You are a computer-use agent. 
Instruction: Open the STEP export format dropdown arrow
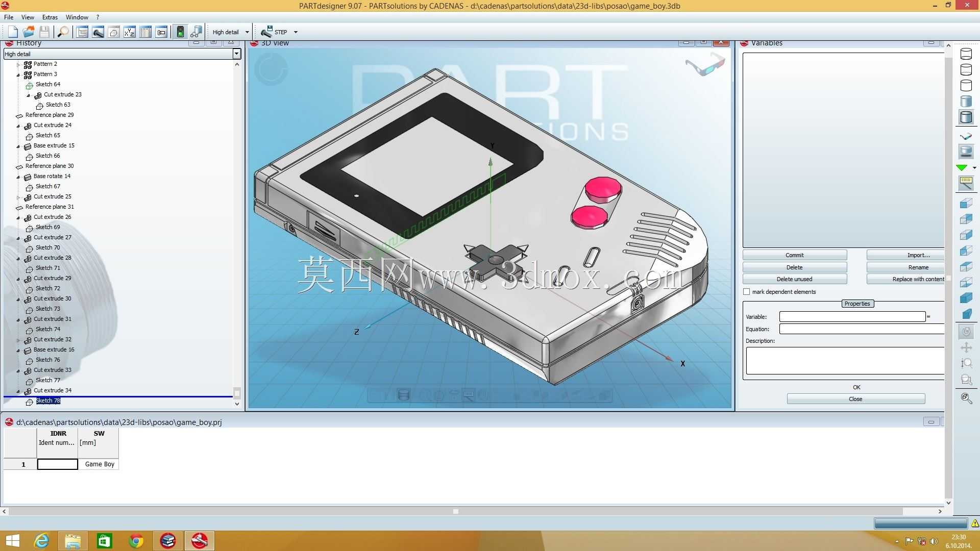pos(296,32)
